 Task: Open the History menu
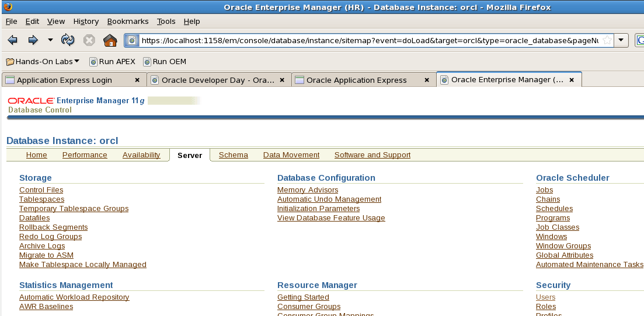[86, 22]
